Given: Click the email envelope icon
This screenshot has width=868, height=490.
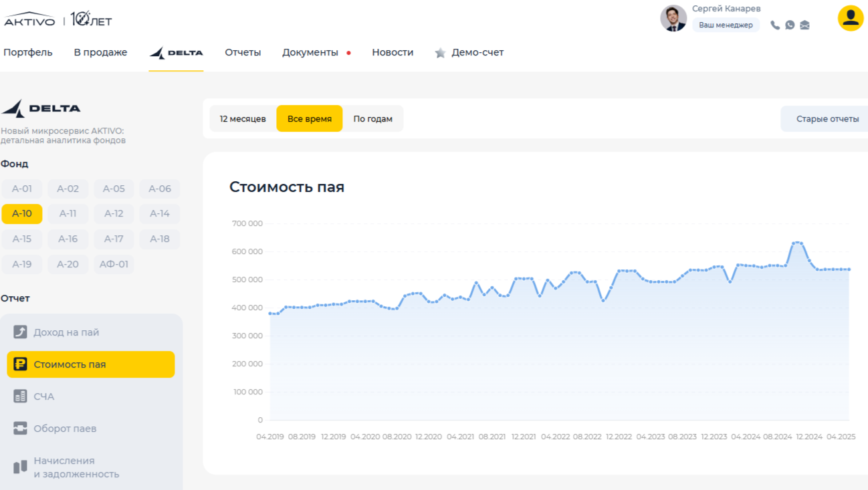Looking at the screenshot, I should [x=804, y=25].
